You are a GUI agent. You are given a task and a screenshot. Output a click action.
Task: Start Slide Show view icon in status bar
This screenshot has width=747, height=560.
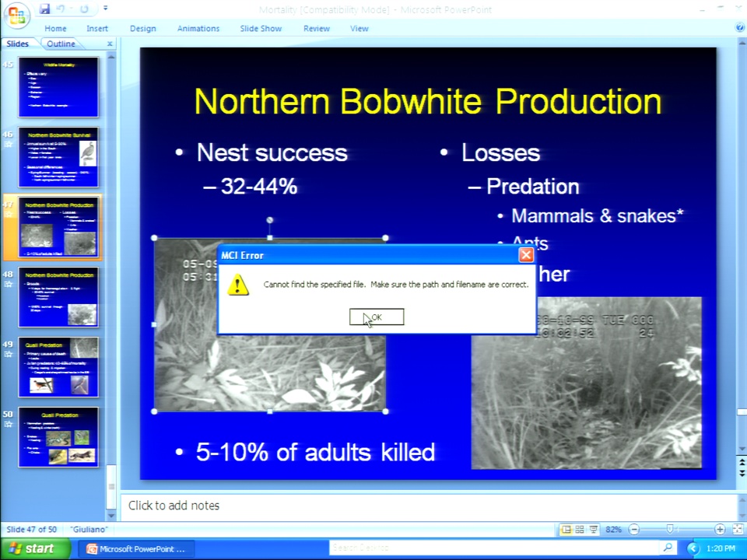594,529
